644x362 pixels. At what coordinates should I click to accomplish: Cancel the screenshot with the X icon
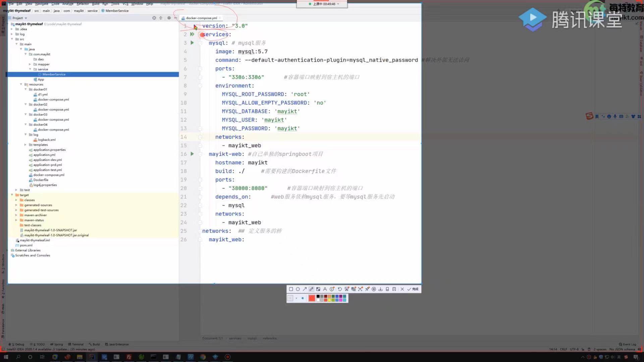pos(402,289)
